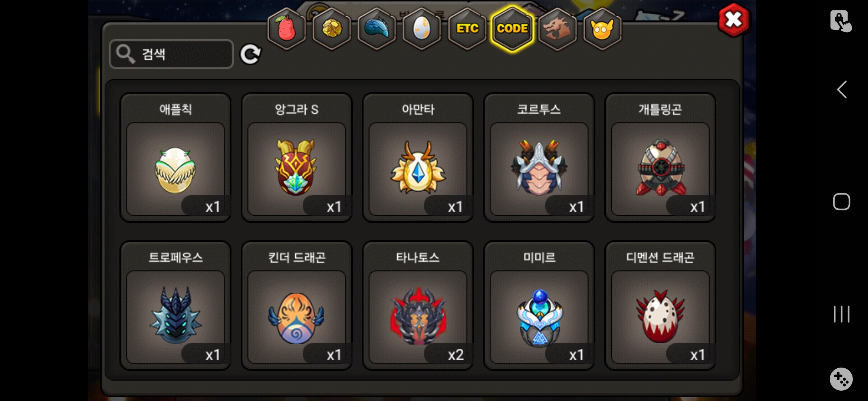Open the egg category tab
Screen dimensions: 868x401
click(422, 29)
